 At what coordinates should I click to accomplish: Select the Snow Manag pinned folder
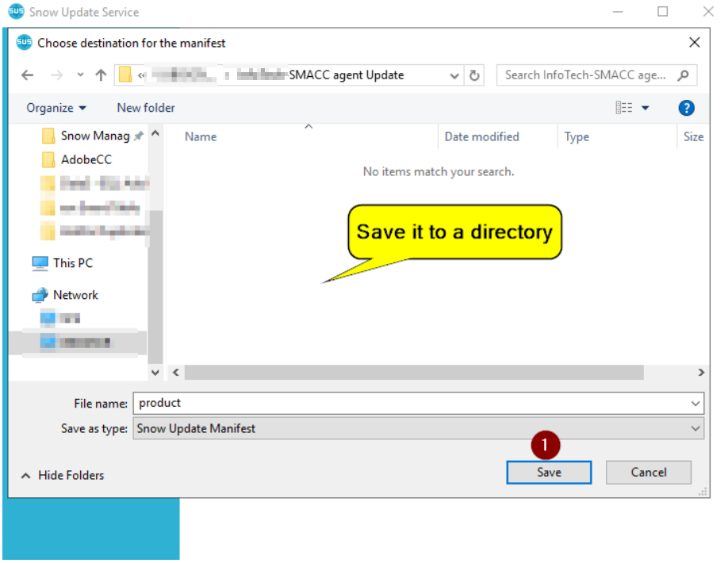[x=93, y=136]
